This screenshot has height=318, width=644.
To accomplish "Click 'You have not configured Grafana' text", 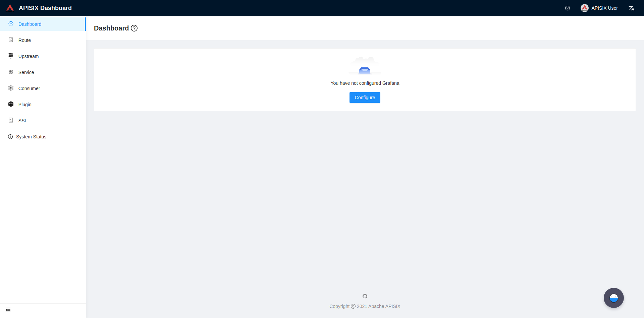I will coord(365,83).
